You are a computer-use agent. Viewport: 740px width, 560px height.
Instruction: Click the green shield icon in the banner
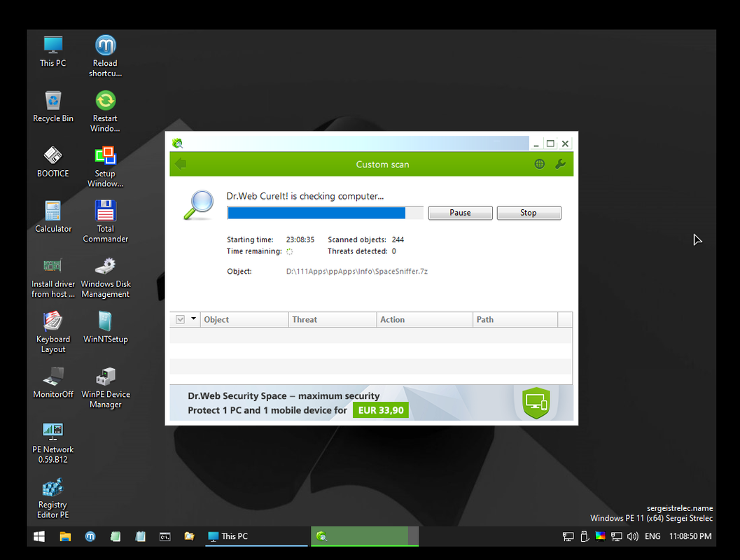pos(536,403)
